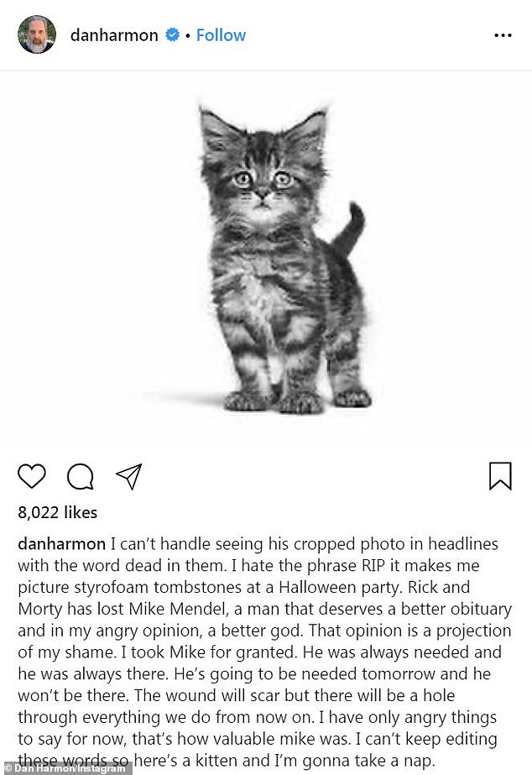Open the danharmon username in the post header
Viewport: 532px width, 775px height.
(114, 35)
